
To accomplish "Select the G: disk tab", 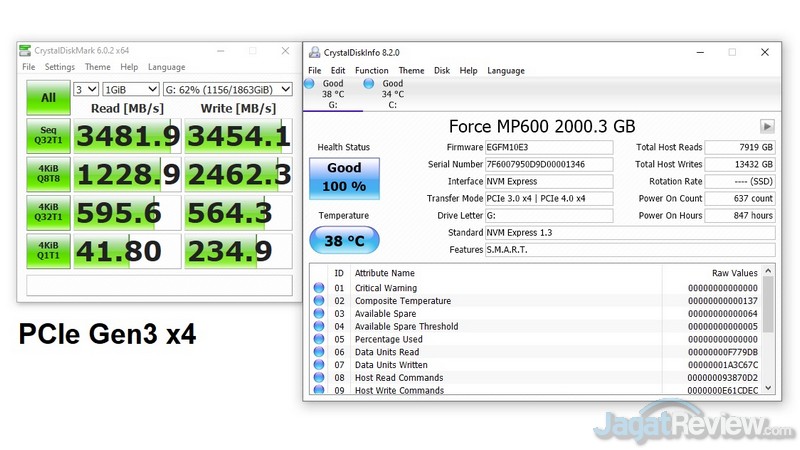I will [x=333, y=94].
